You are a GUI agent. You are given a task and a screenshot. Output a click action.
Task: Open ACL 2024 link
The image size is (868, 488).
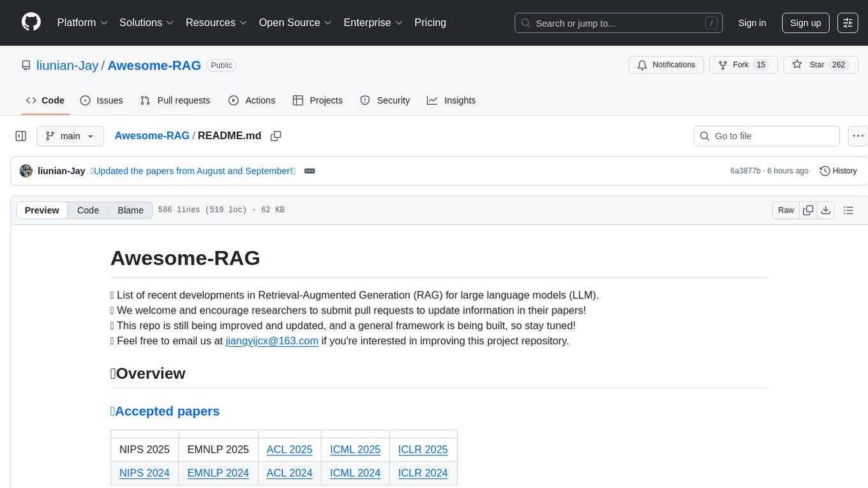pyautogui.click(x=289, y=473)
